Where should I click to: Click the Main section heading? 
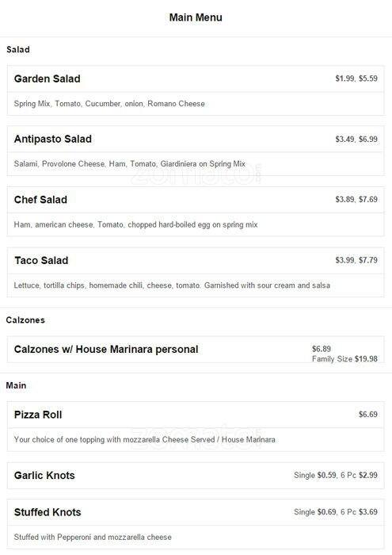[x=16, y=385]
